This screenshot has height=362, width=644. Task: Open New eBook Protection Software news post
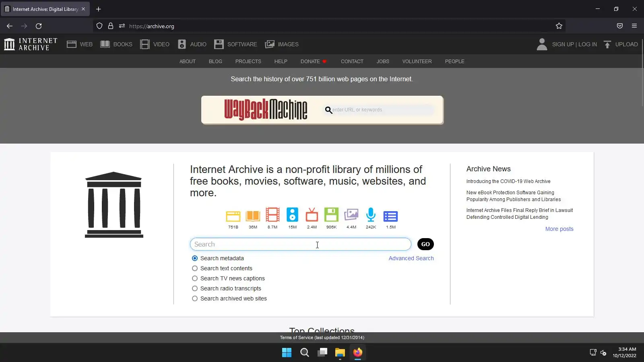click(514, 196)
